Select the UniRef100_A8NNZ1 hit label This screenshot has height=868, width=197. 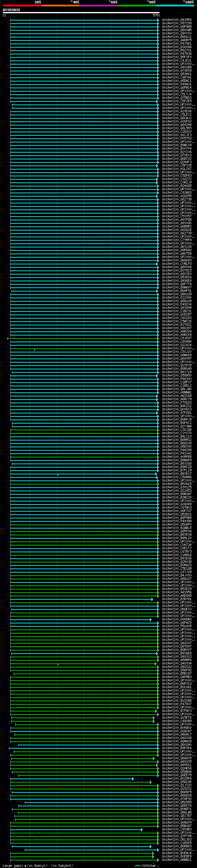[176, 860]
